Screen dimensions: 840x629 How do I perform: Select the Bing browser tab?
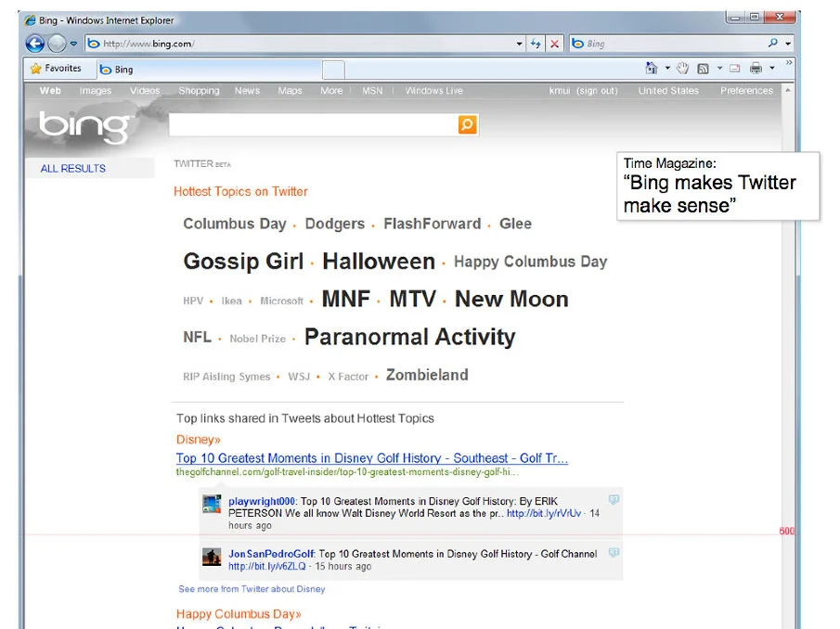(209, 70)
